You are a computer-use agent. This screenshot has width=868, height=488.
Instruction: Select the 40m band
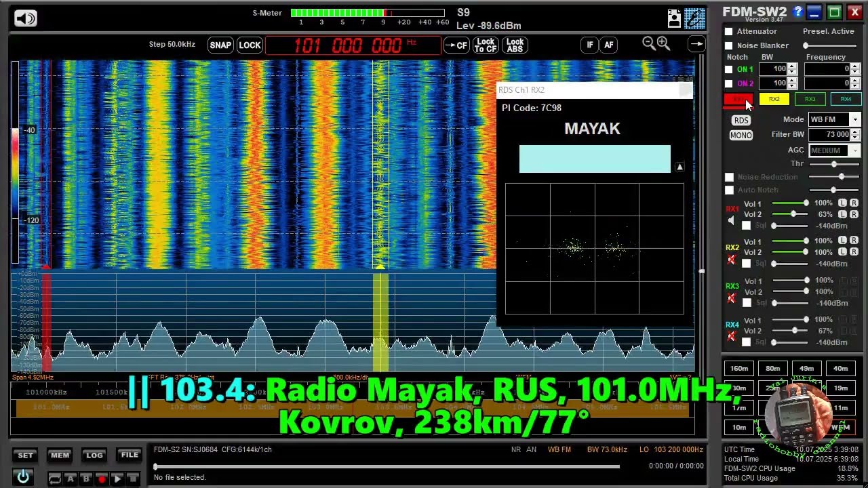pyautogui.click(x=841, y=369)
